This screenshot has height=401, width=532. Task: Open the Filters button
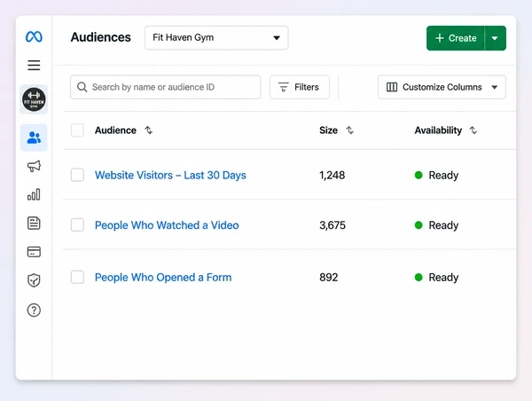point(300,87)
